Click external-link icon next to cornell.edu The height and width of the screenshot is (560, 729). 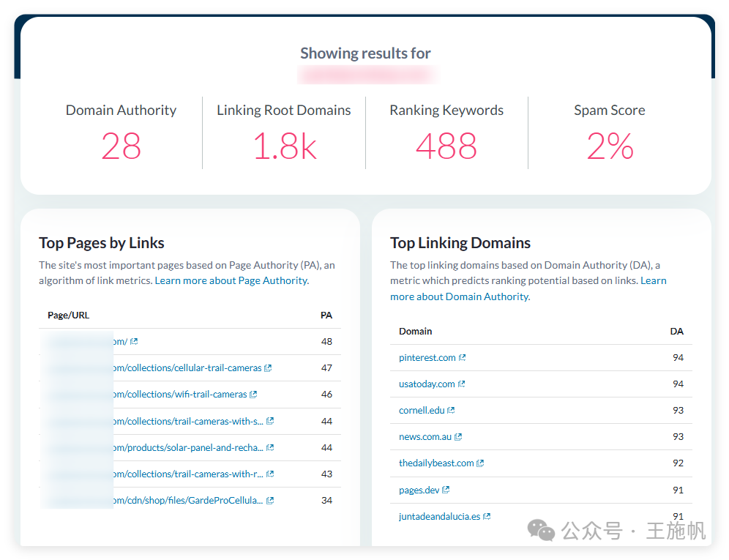(x=451, y=410)
